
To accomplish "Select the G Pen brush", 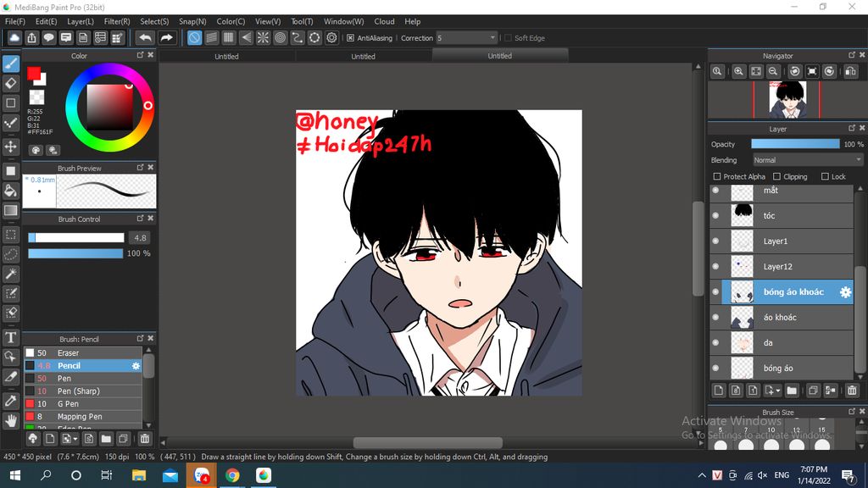I will pos(83,404).
